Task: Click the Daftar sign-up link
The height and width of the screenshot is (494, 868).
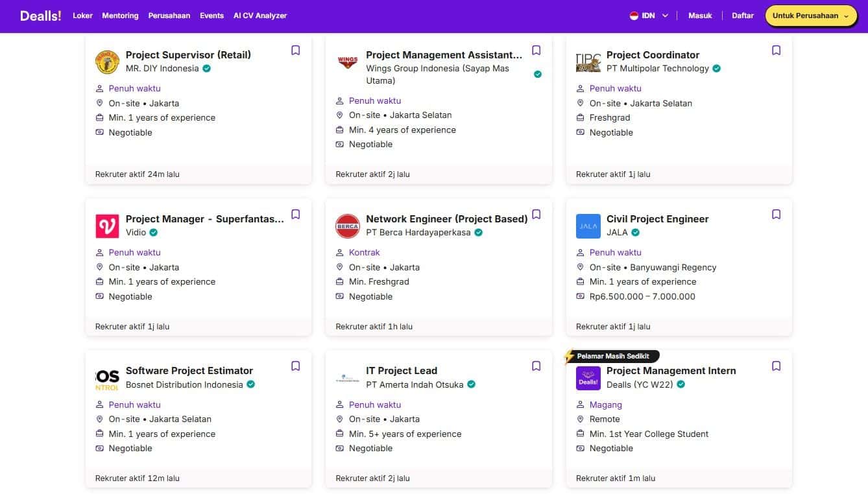Action: 743,16
